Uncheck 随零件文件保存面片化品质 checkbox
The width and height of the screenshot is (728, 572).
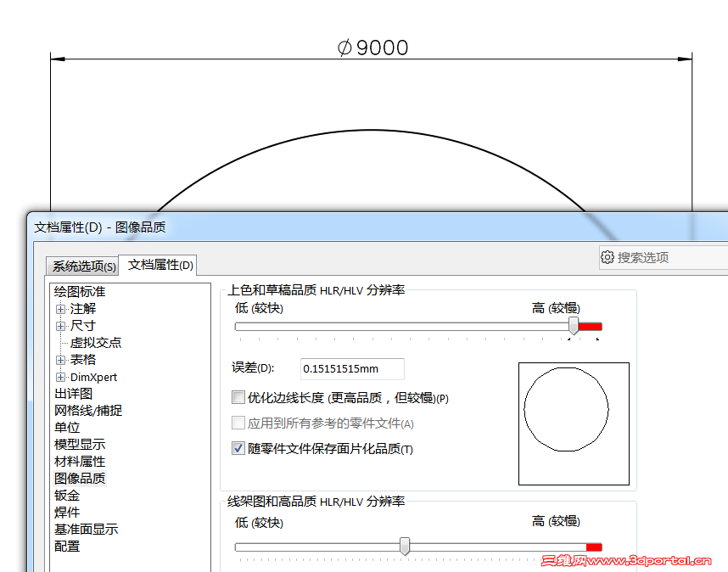[x=238, y=448]
